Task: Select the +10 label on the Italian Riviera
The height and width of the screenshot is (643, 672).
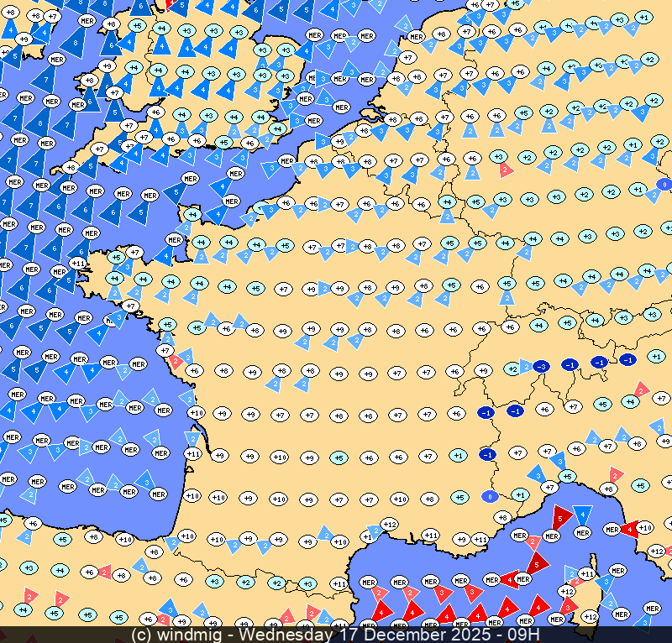Action: pyautogui.click(x=644, y=528)
